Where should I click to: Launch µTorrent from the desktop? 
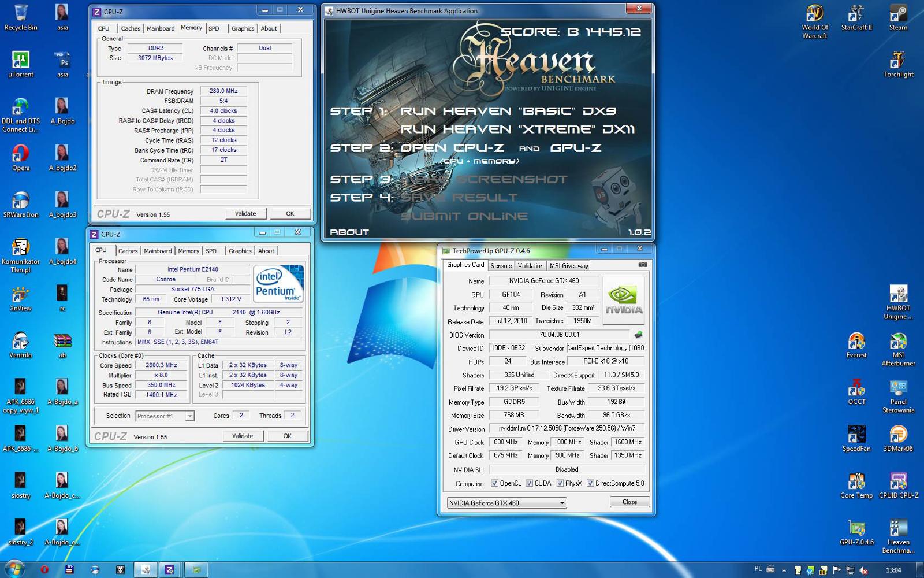point(21,64)
